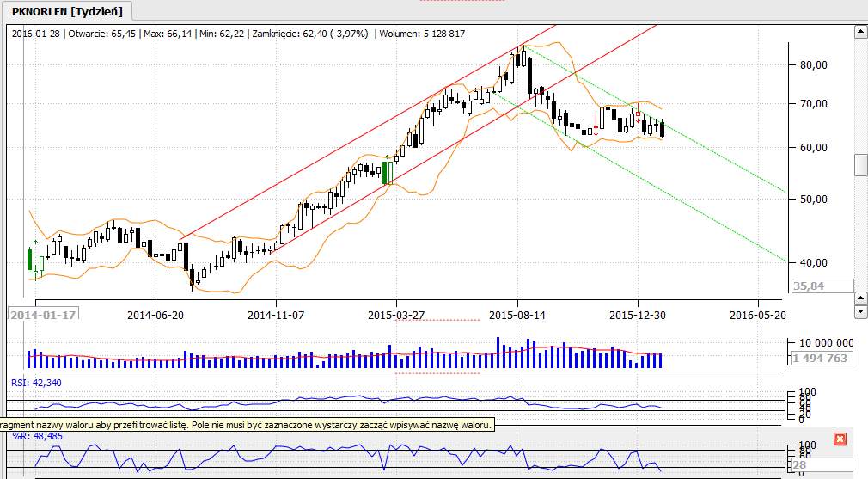Image resolution: width=868 pixels, height=479 pixels.
Task: Click the tooltip about filtering the instrument list
Action: [x=247, y=425]
